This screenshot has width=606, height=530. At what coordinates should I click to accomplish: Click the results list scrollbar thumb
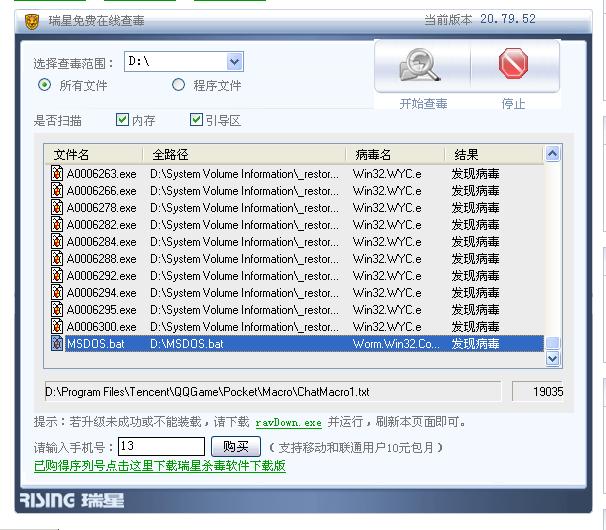(552, 343)
